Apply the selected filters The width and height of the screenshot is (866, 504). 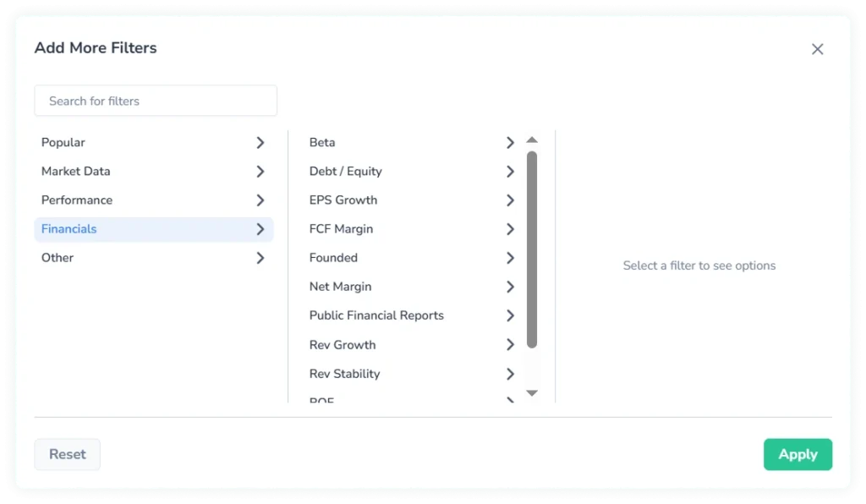click(x=797, y=454)
